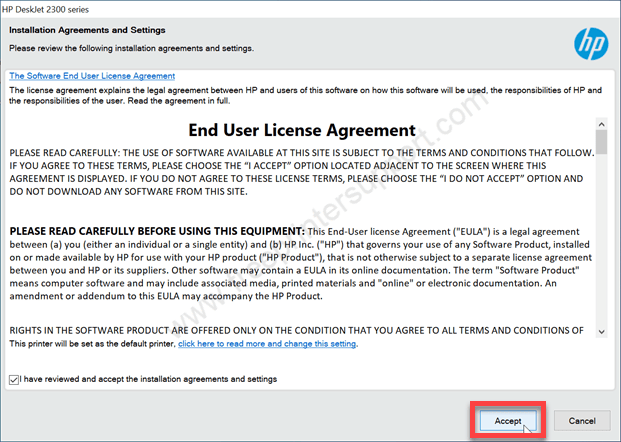
Task: Click the 'This printer will be set as the default printer' text
Action: pos(92,343)
